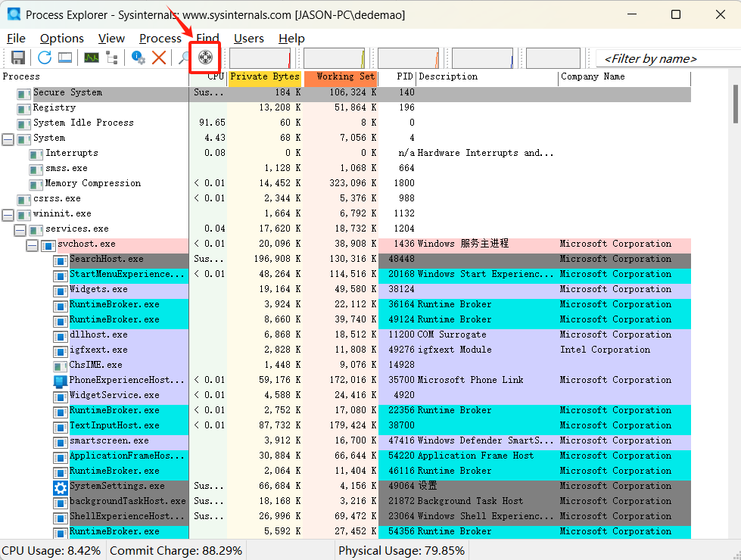The image size is (741, 560).
Task: Click the PhoneExperienceHost blue app icon
Action: pos(60,381)
